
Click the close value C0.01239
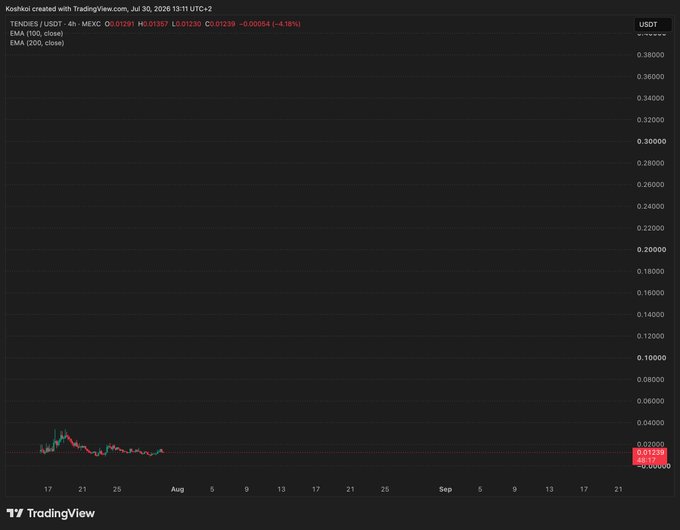pyautogui.click(x=220, y=24)
